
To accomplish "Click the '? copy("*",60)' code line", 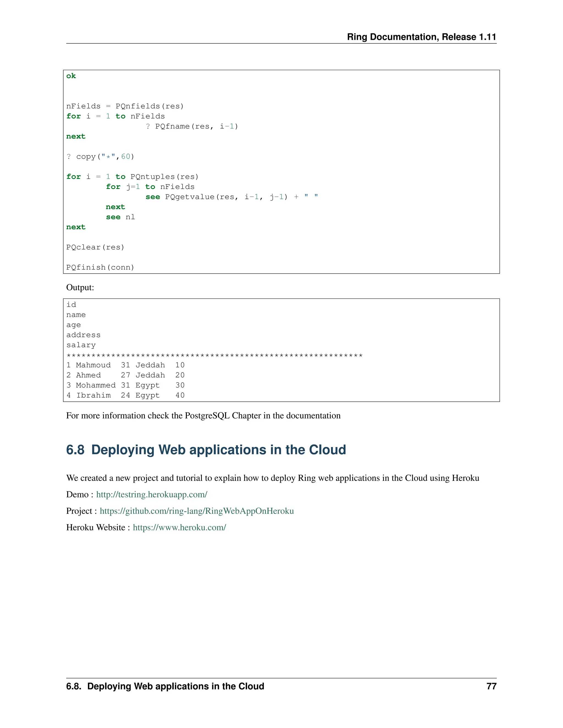I will click(100, 157).
